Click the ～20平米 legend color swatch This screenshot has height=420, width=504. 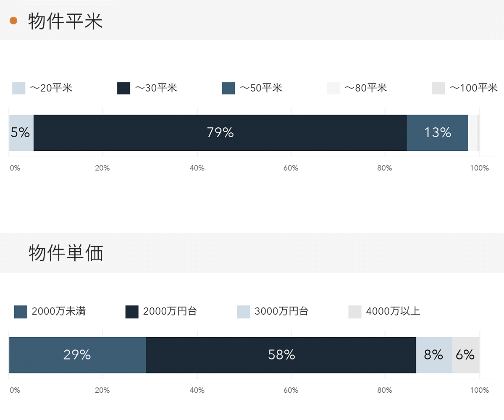point(19,88)
